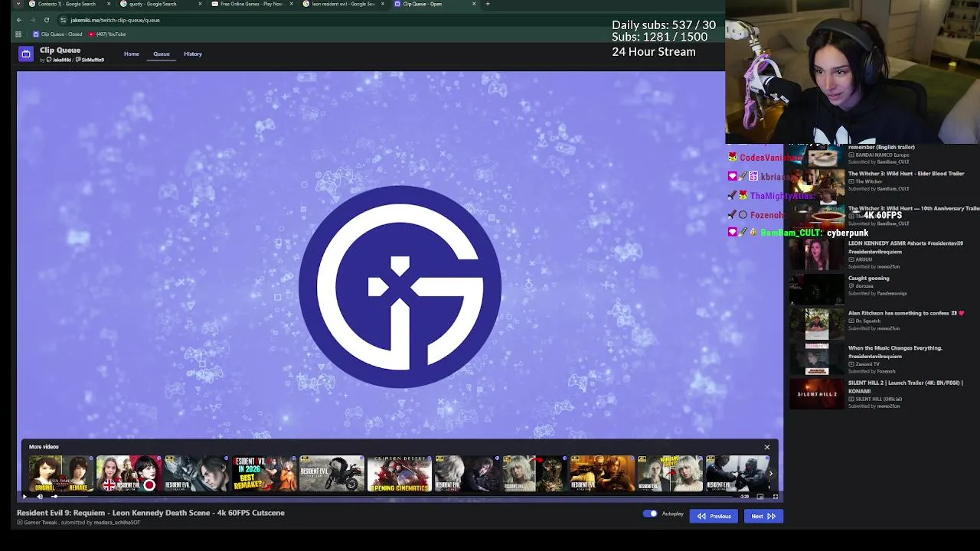Select 'SILENT HILL 2 | Launch Trailer' title
Image resolution: width=980 pixels, height=551 pixels.
[x=905, y=386]
